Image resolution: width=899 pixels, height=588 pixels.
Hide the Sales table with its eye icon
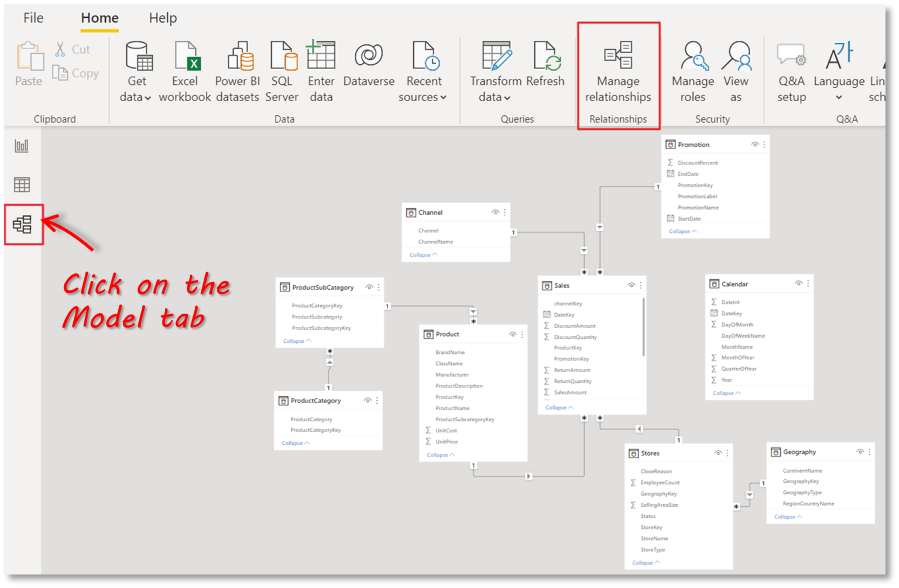tap(631, 286)
